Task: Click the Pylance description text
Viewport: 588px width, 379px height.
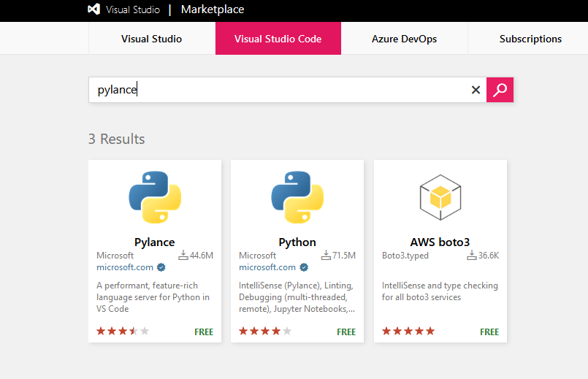Action: (153, 297)
